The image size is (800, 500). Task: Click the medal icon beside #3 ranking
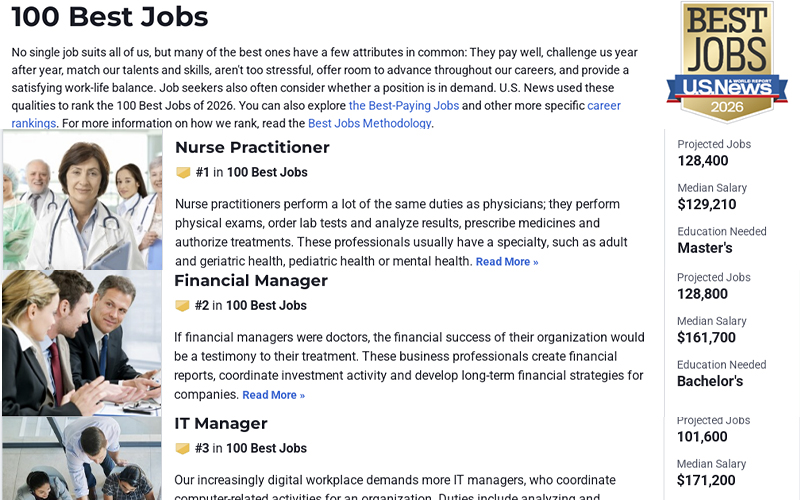[183, 448]
